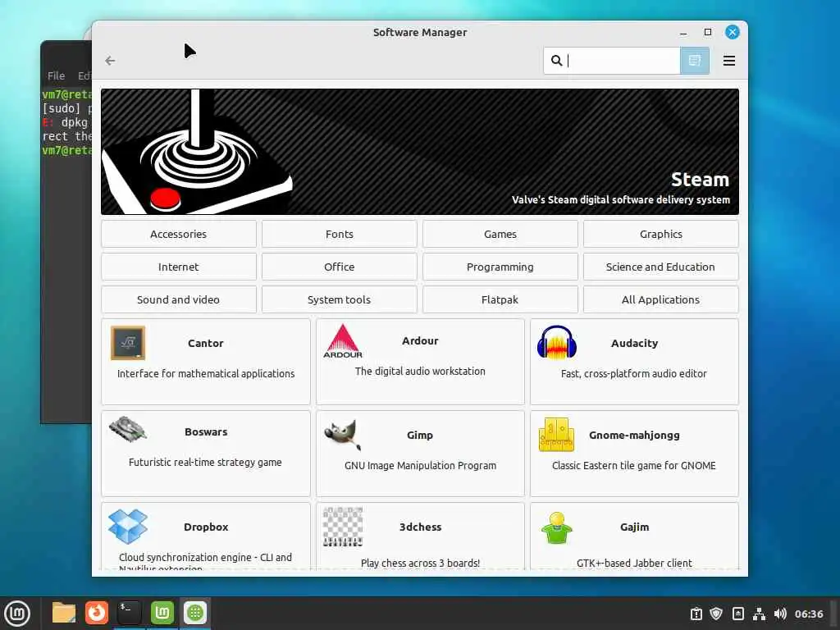Image resolution: width=840 pixels, height=630 pixels.
Task: Maximize the Software Manager window
Action: point(708,32)
